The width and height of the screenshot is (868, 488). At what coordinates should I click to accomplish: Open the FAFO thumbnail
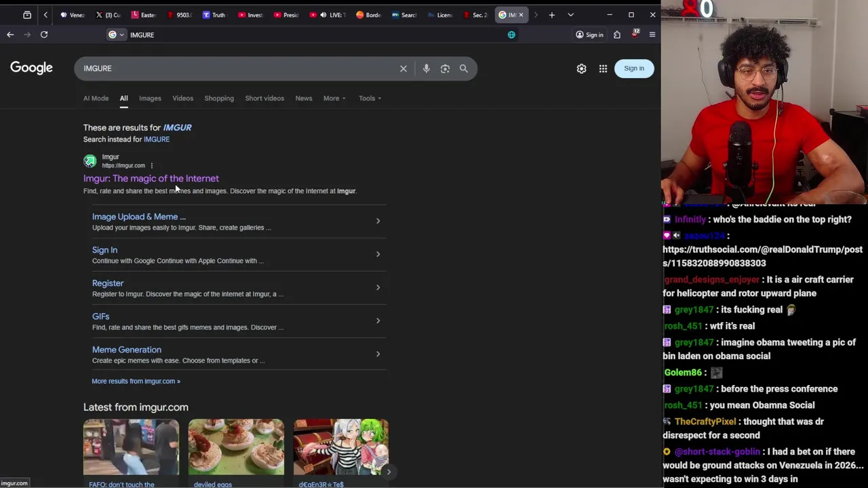(x=131, y=447)
